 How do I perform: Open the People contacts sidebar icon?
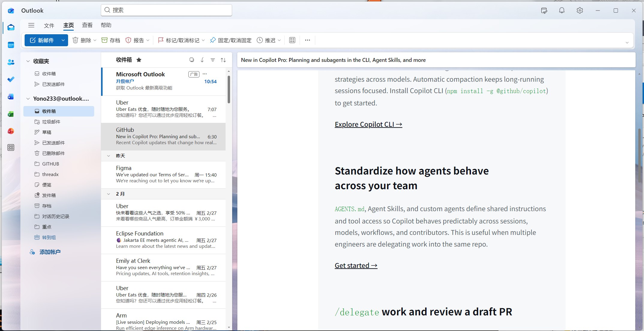point(11,62)
